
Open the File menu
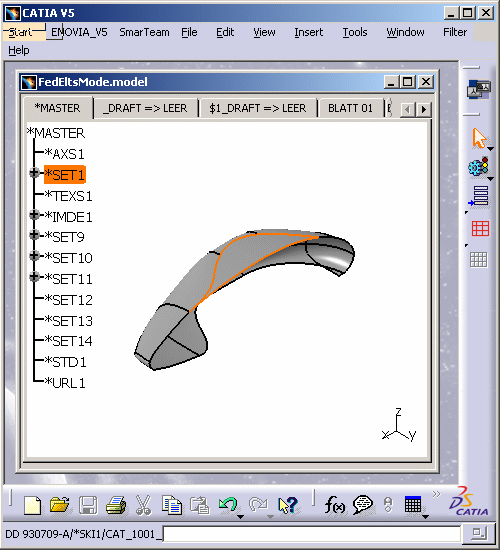189,32
